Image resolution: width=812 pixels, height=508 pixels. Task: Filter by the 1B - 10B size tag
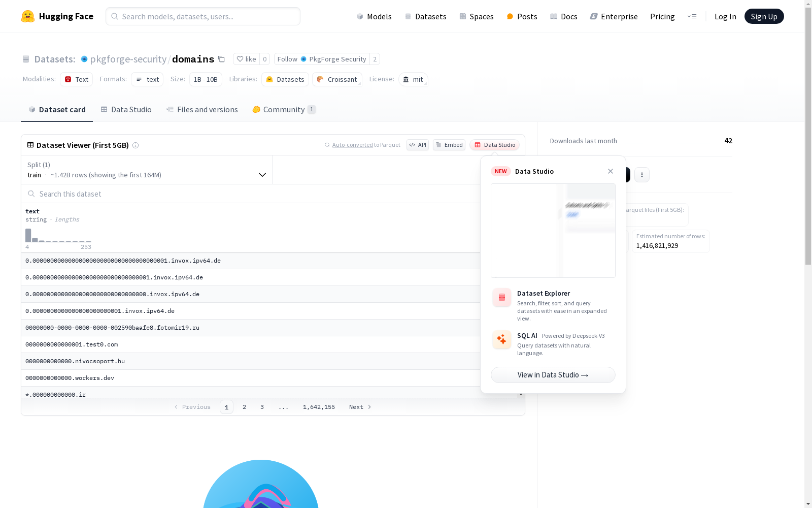(206, 79)
